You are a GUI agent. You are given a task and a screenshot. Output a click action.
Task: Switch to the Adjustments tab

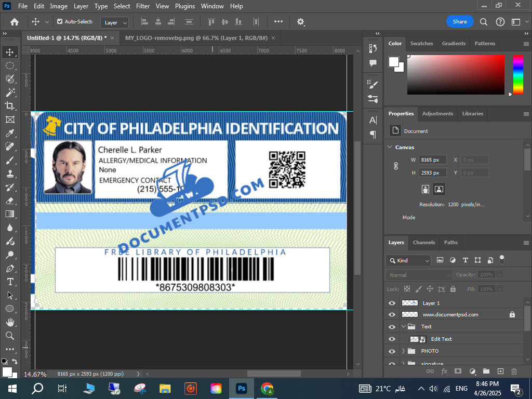tap(437, 114)
